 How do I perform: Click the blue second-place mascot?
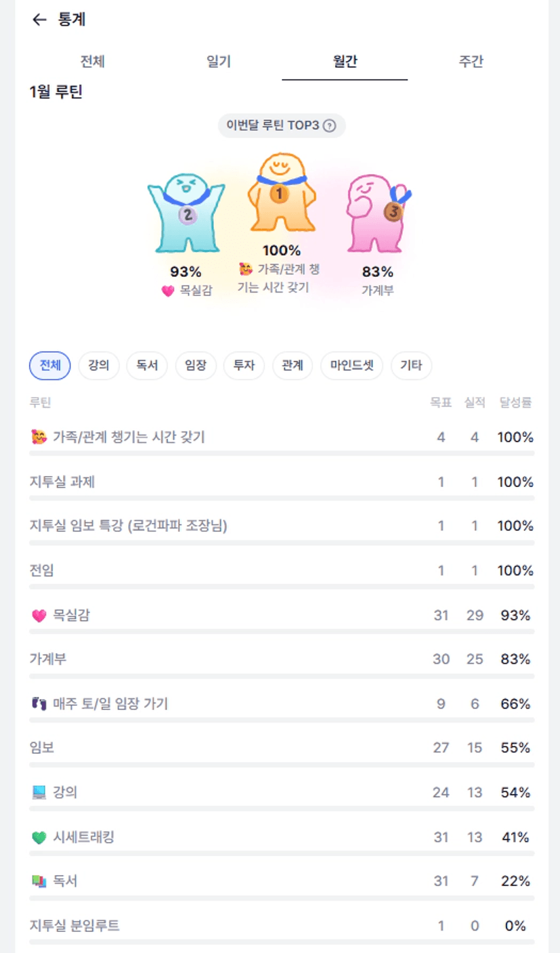coord(186,212)
